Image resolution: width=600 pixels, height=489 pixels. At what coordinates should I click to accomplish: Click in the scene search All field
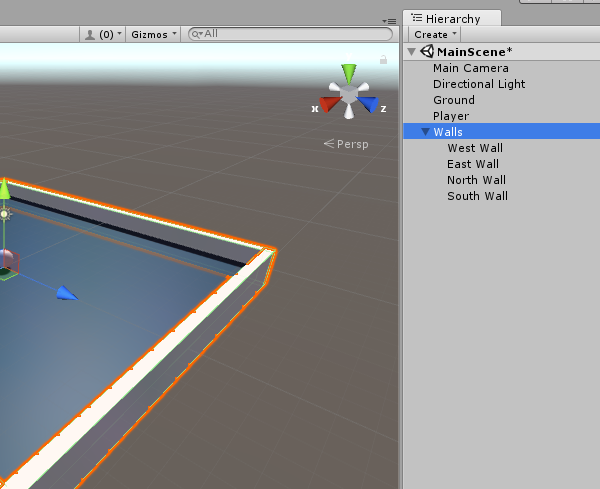point(290,34)
